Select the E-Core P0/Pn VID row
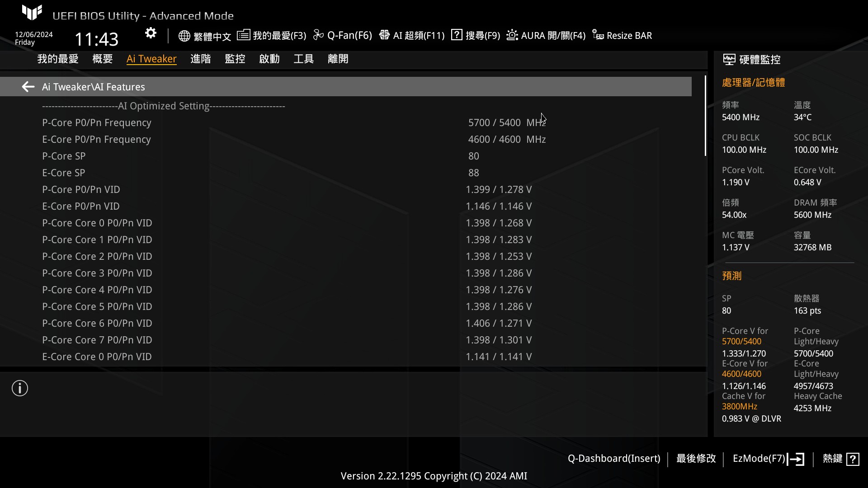868x488 pixels. coord(346,206)
